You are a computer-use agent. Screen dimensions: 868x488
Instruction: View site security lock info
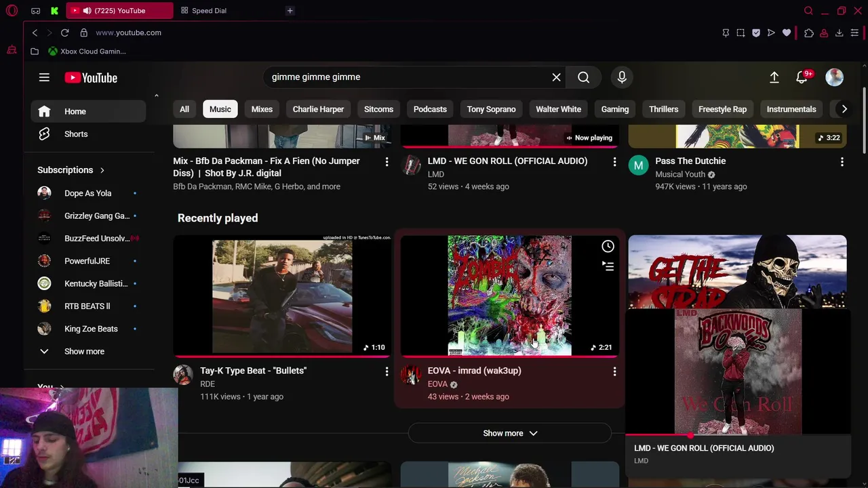click(83, 33)
